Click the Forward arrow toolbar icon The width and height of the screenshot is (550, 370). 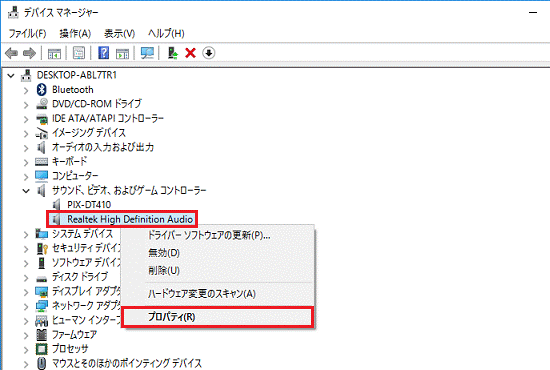pos(29,53)
